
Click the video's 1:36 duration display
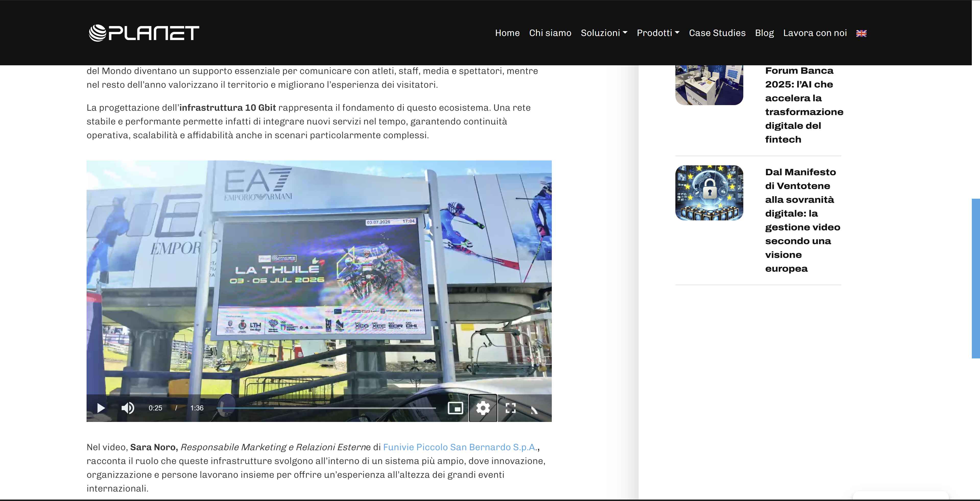(x=197, y=408)
